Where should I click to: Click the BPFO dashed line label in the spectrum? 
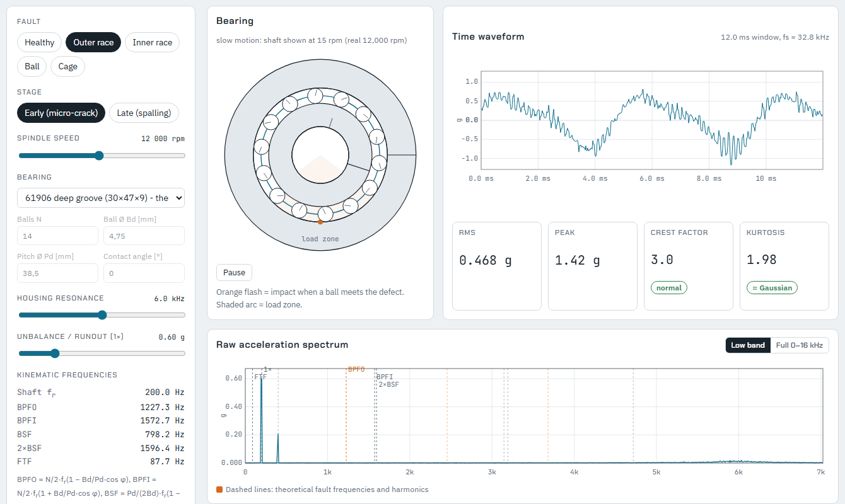tap(357, 369)
